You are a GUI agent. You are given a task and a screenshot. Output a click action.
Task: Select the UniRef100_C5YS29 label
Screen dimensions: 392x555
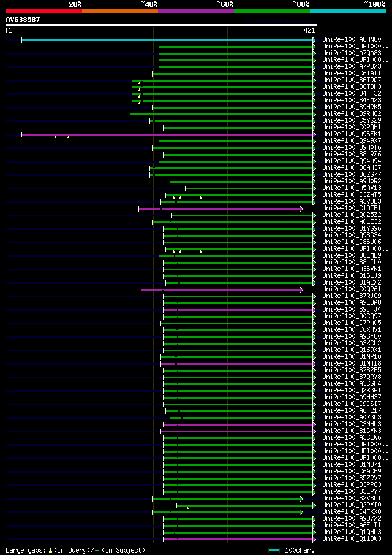pyautogui.click(x=352, y=120)
